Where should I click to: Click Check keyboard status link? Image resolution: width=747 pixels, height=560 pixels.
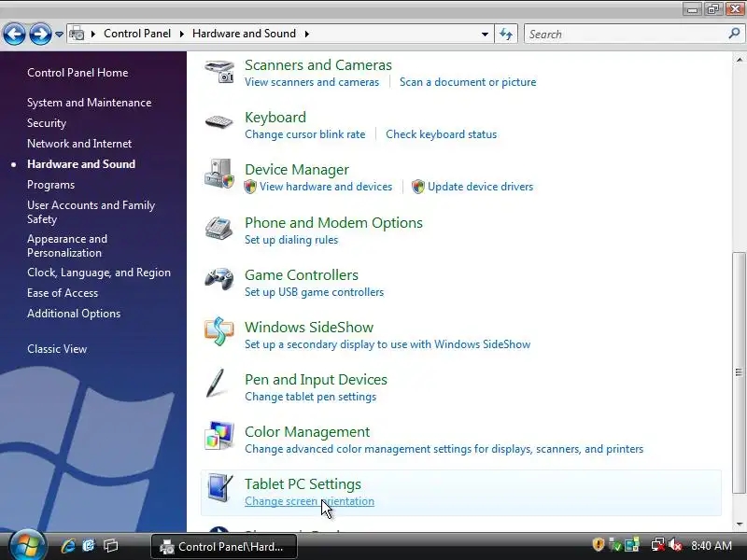pyautogui.click(x=441, y=134)
